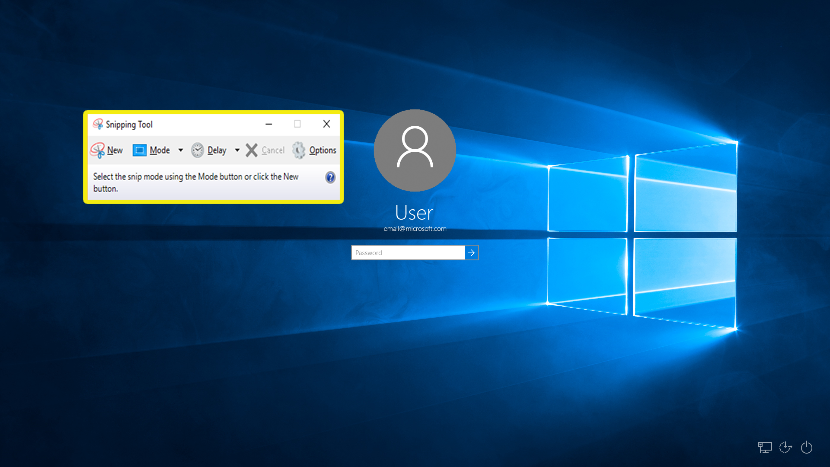Click the user avatar picture
The image size is (830, 467).
(x=415, y=150)
